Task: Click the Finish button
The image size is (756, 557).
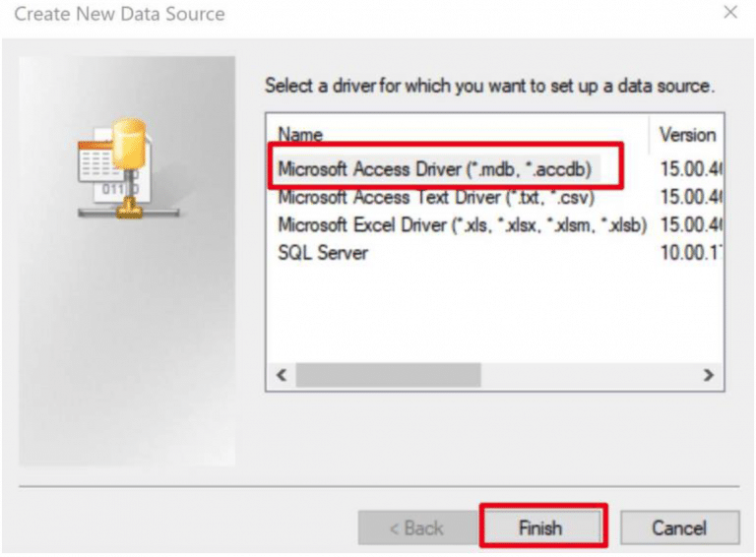Action: [542, 528]
